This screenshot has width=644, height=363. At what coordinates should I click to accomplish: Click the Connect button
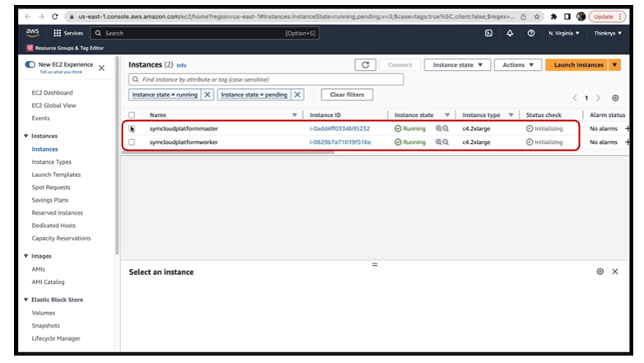(x=399, y=65)
